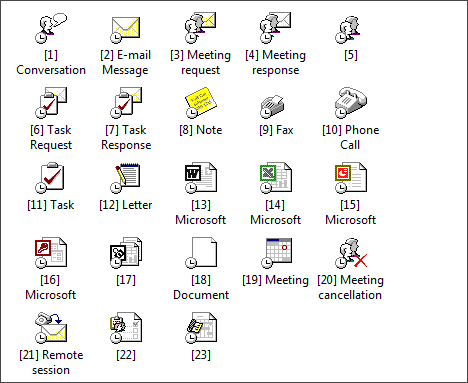Select the [11] Task clipboard icon

coord(50,178)
